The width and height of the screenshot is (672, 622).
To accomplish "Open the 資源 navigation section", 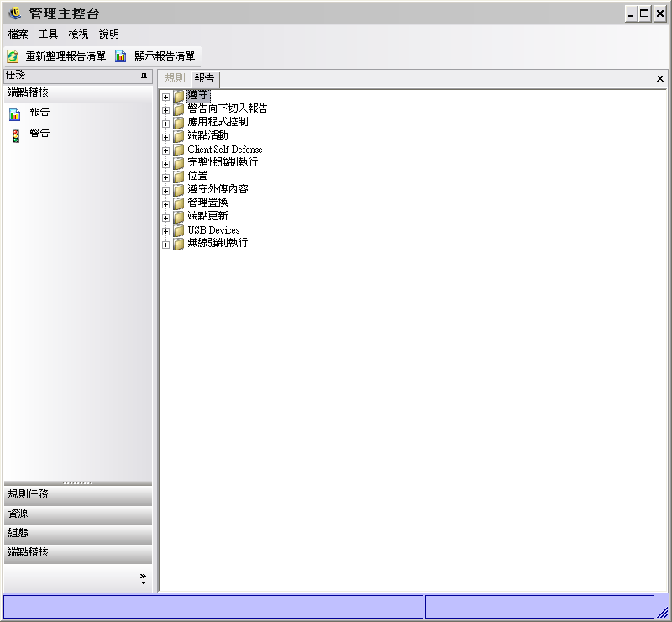I will click(78, 514).
